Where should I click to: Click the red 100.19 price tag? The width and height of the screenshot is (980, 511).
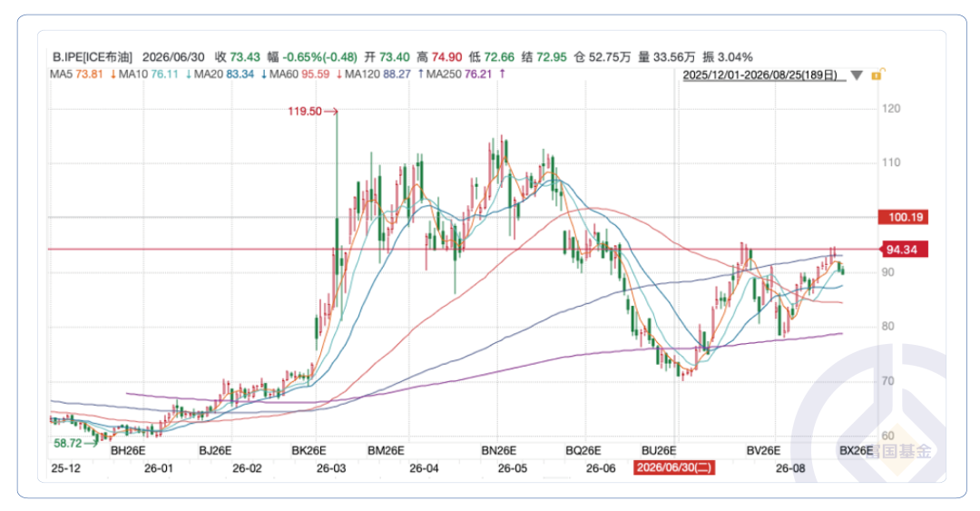coord(904,217)
